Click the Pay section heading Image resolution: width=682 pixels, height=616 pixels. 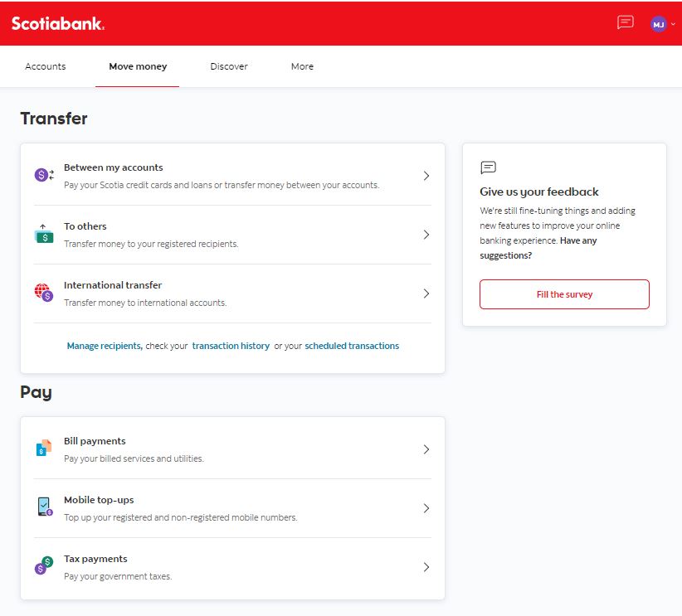coord(37,392)
